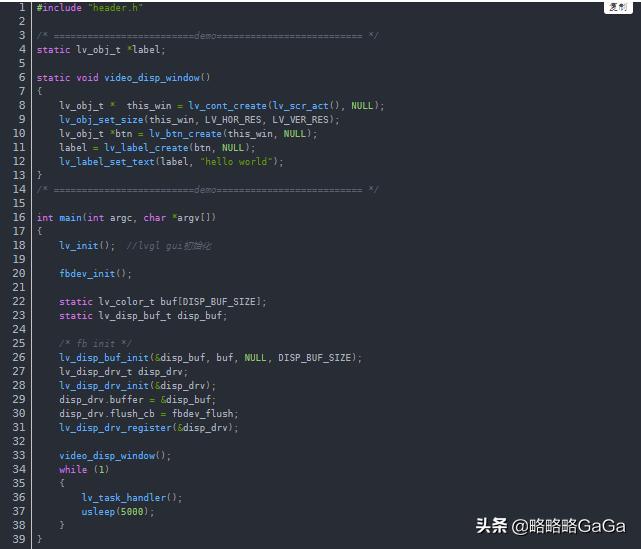Click "*btn" declaration on line 10
Image resolution: width=641 pixels, height=549 pixels.
point(121,134)
